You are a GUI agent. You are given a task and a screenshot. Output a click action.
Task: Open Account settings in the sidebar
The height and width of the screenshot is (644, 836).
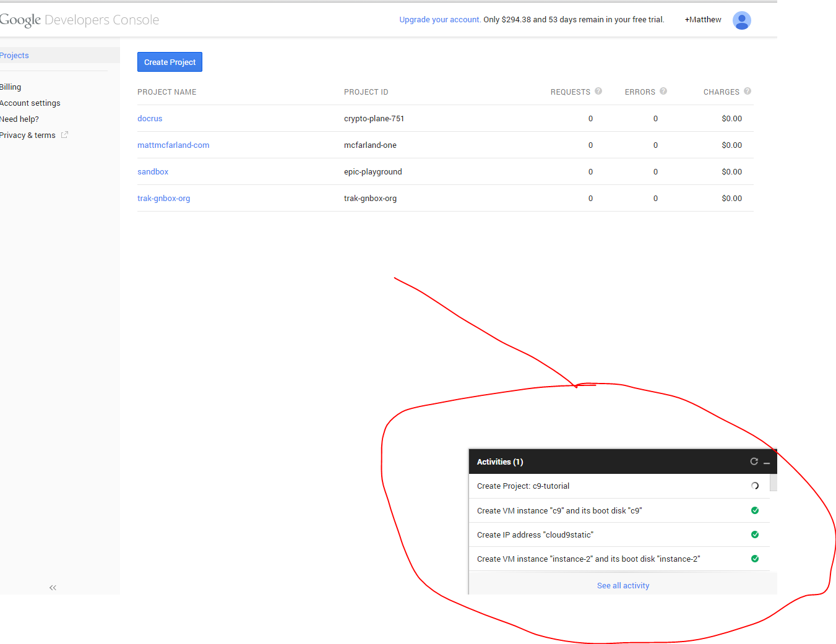point(30,103)
